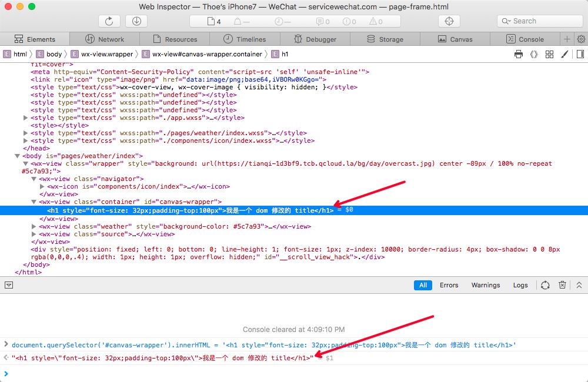Click the compositing borders grid icon
Screen dimensions: 588x382
549,54
